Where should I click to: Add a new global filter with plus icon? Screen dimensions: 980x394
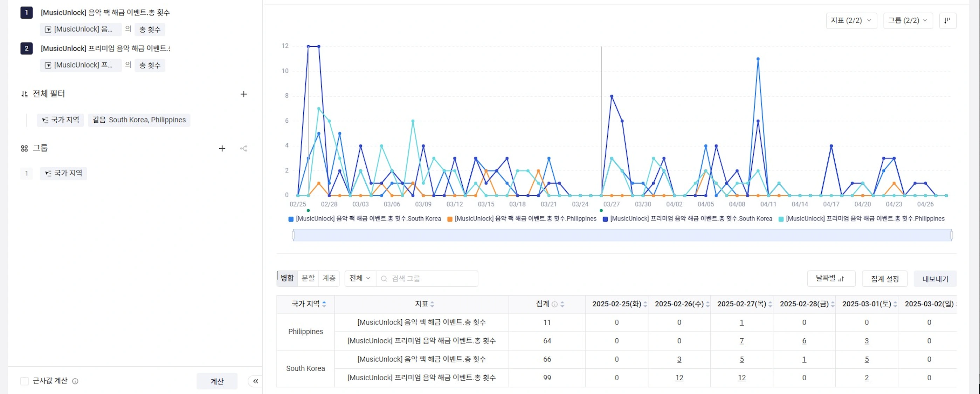point(243,94)
